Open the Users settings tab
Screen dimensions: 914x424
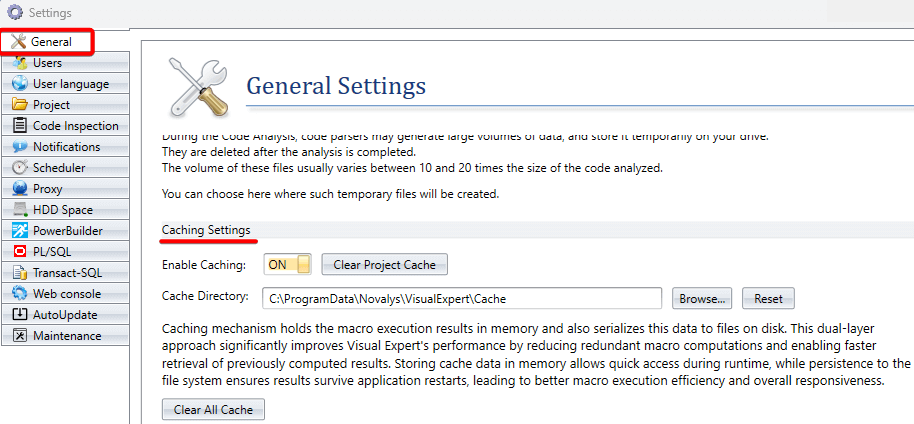(x=65, y=62)
